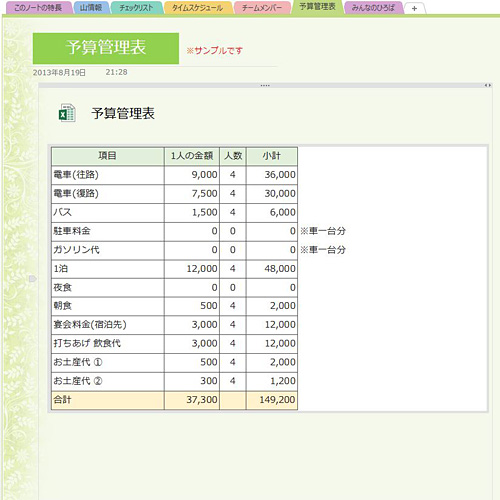Viewport: 500px width, 500px height.
Task: Click the 1泊 price cell 12,000
Action: pos(192,269)
